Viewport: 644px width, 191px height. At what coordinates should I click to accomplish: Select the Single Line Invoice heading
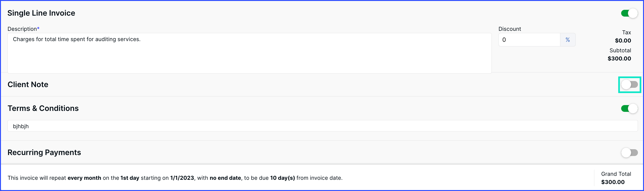[41, 13]
